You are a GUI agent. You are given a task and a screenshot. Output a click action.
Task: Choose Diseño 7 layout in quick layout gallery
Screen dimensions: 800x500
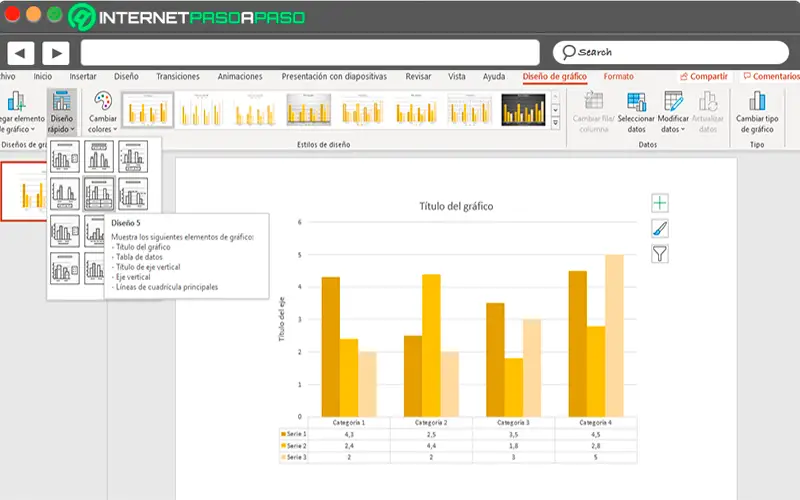point(65,231)
